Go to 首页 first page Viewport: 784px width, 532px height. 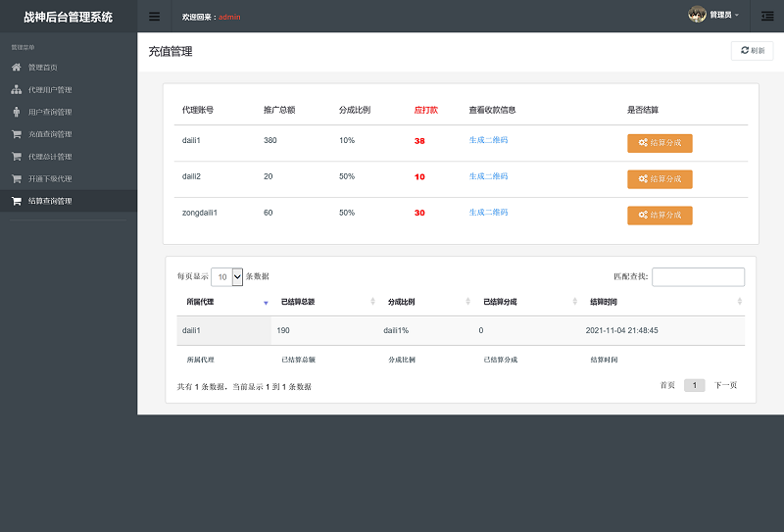667,385
